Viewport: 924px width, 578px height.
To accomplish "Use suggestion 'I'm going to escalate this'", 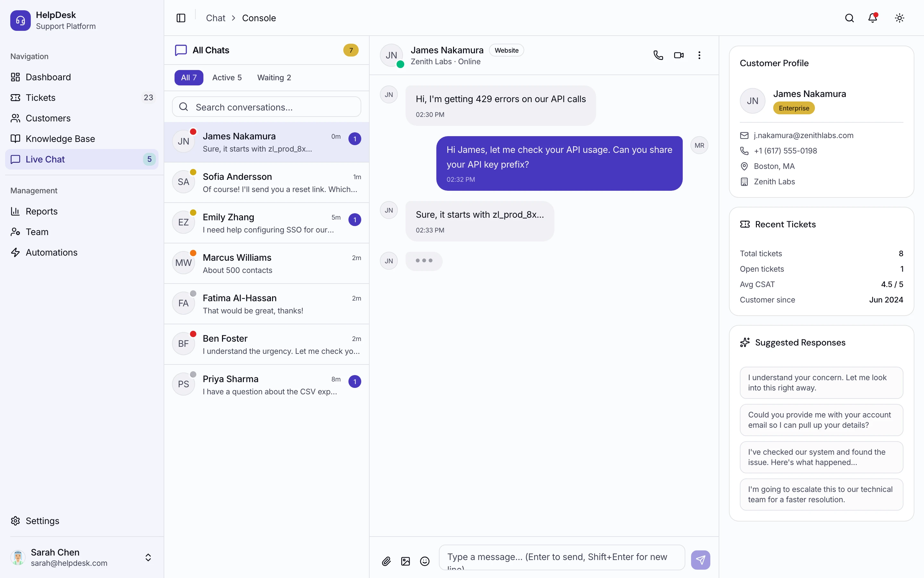I will point(821,494).
